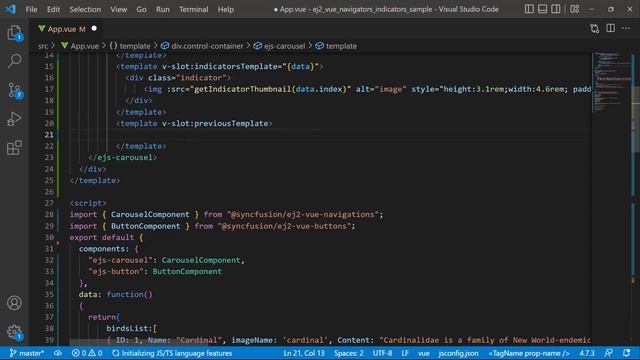Open the Terminal menu
Viewport: 640px width, 360px height.
pos(193,9)
